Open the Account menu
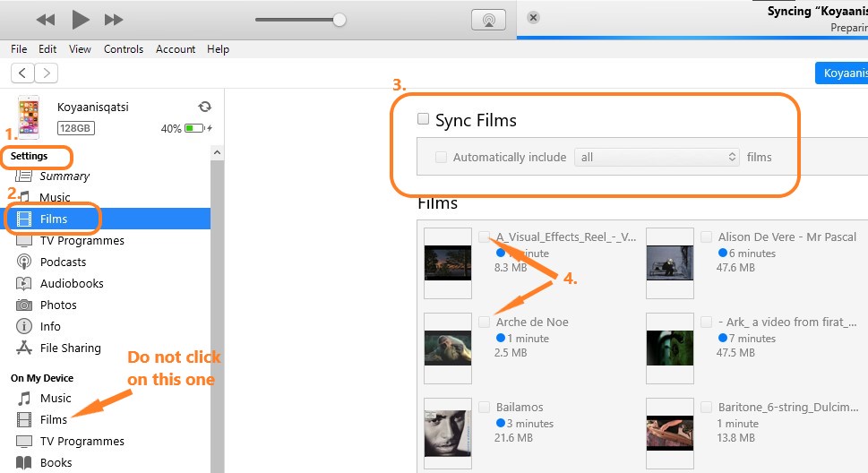The image size is (868, 473). tap(176, 49)
